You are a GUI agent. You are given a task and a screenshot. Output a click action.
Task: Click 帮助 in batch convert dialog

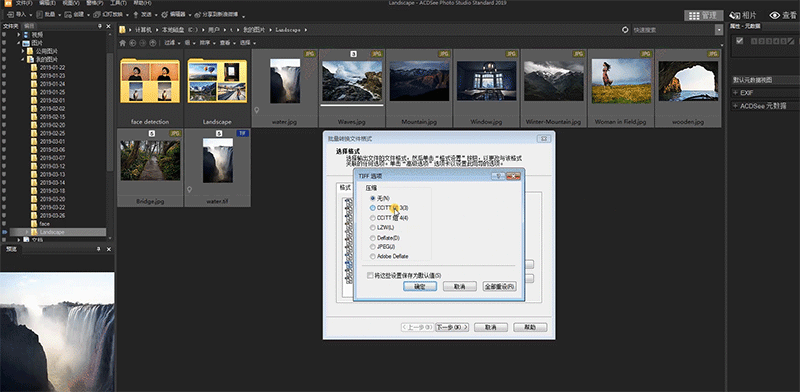point(530,327)
